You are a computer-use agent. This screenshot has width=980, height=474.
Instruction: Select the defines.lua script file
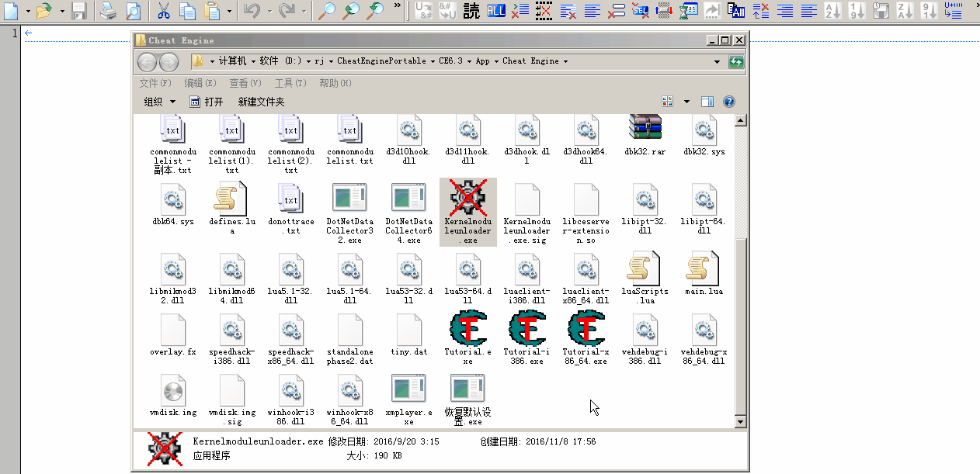click(231, 199)
